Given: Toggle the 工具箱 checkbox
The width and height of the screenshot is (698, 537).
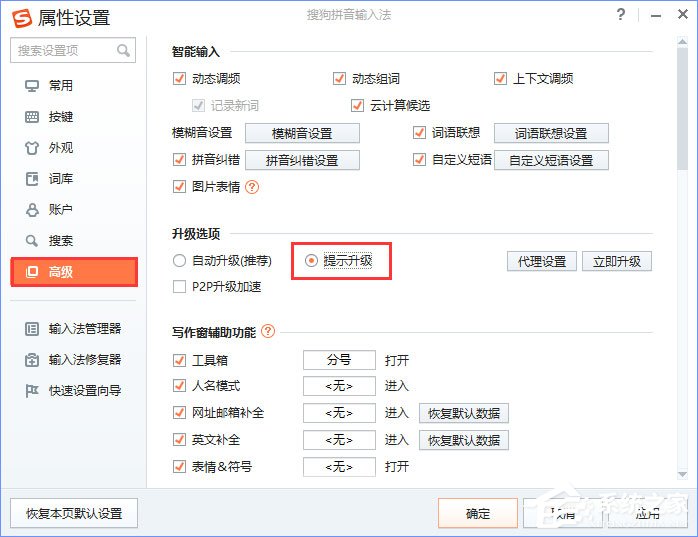Looking at the screenshot, I should click(x=179, y=360).
